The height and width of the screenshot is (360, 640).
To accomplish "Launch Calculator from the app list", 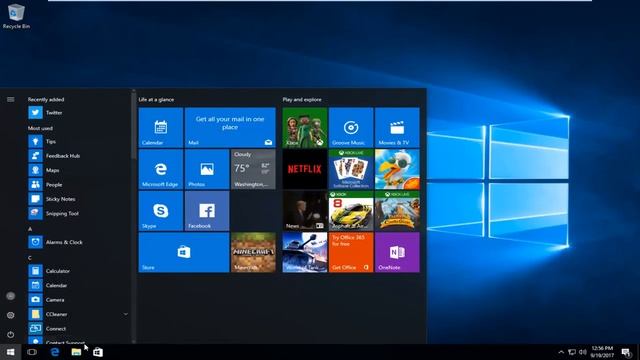I will [x=78, y=271].
